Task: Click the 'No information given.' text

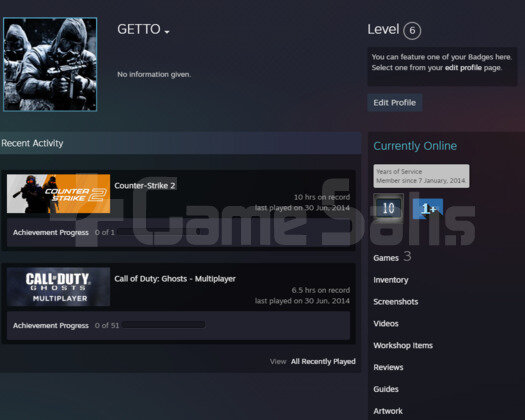Action: 154,74
